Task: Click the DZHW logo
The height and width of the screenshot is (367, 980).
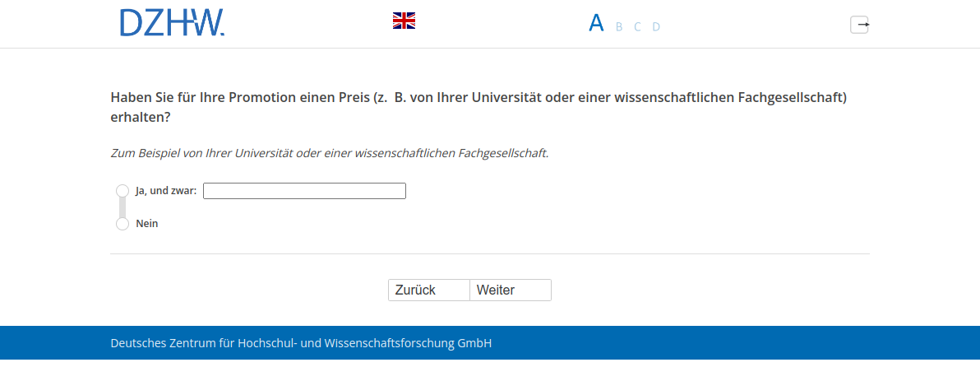Action: 172,23
